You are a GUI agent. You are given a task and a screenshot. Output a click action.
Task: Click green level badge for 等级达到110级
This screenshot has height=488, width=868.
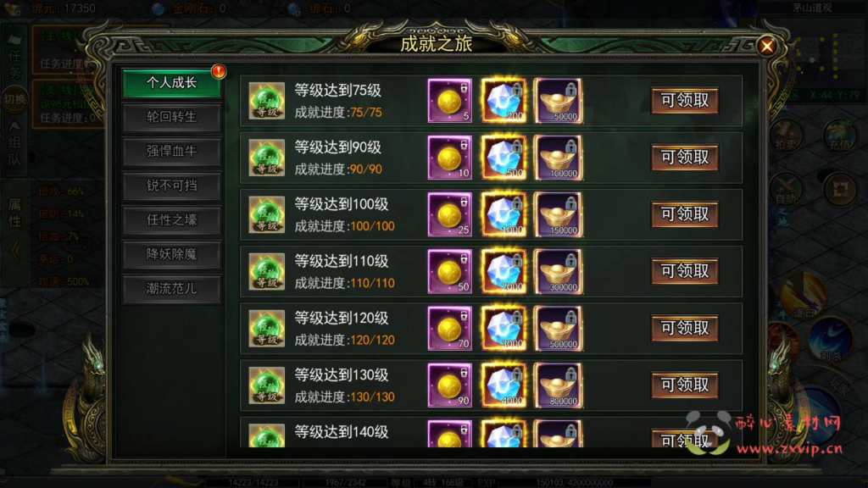[266, 272]
